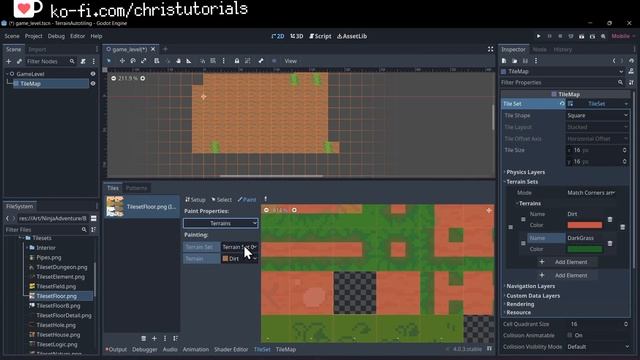640x360 pixels.
Task: Select the Ruler Mode tool
Action: point(189,61)
